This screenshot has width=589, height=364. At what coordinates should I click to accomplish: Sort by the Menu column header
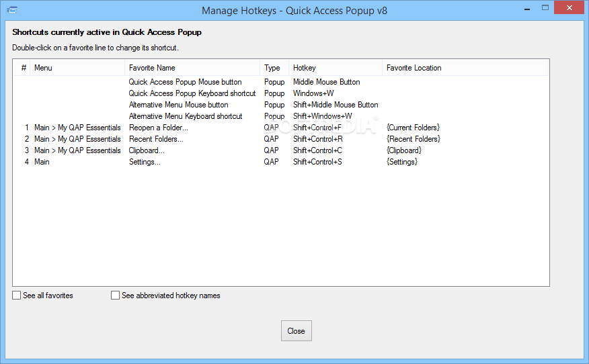(x=77, y=68)
